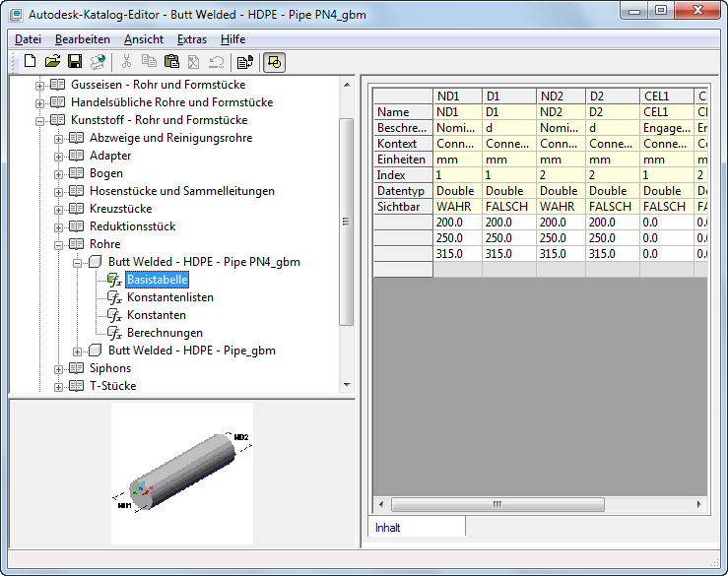The width and height of the screenshot is (728, 576).
Task: Click the tree vertical scrollbar thumb
Action: pyautogui.click(x=347, y=222)
